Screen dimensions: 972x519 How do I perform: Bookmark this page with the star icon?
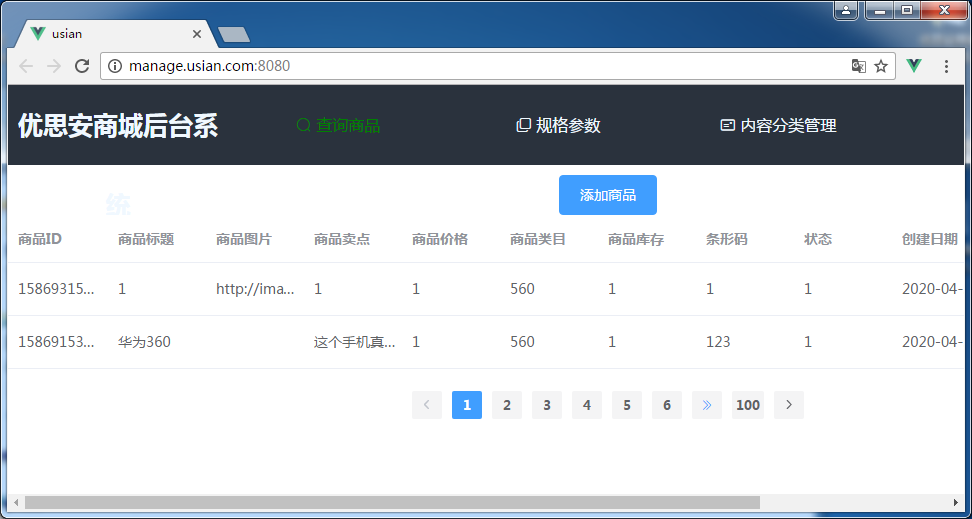(x=881, y=66)
